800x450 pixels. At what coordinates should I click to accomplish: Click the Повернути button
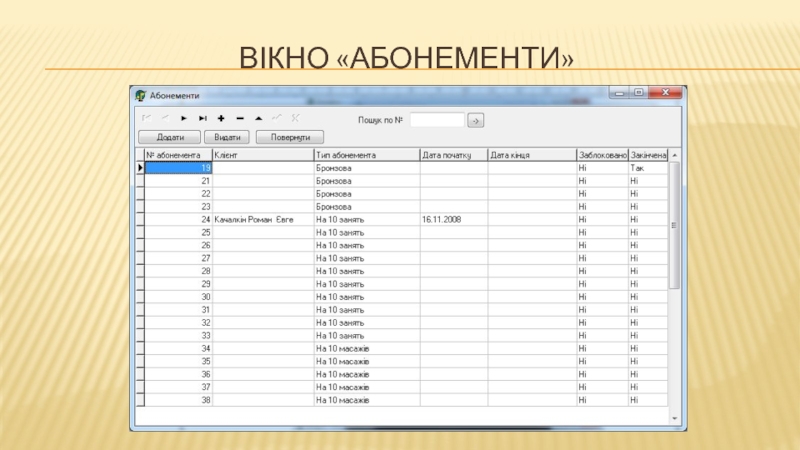289,137
